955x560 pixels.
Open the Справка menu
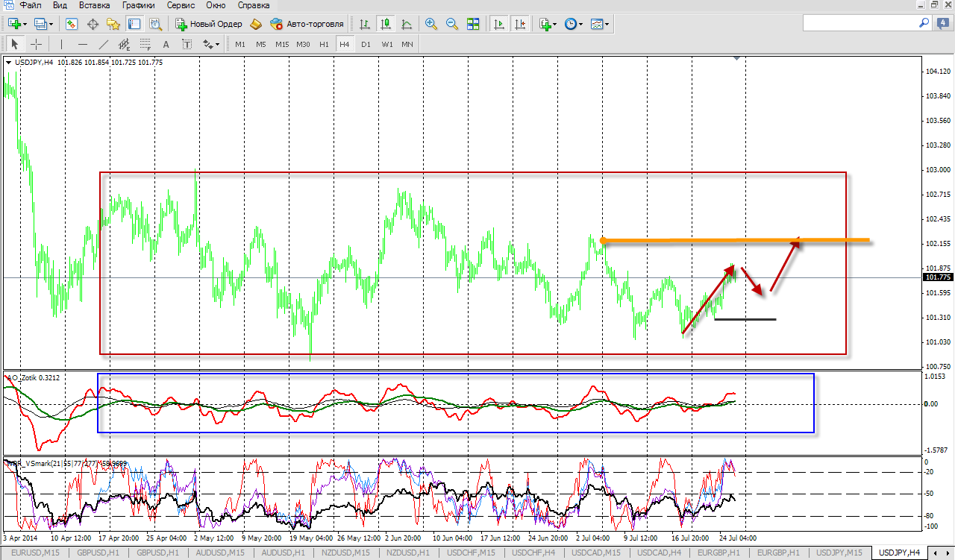(253, 5)
